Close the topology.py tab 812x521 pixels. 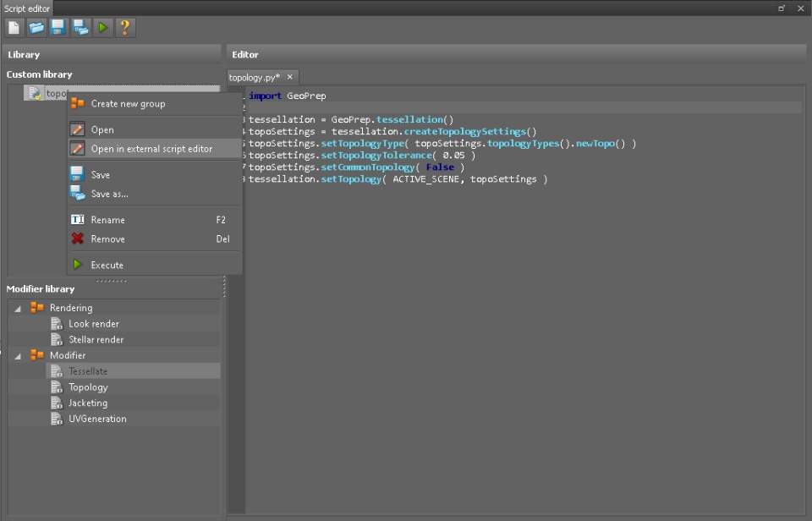pos(290,77)
